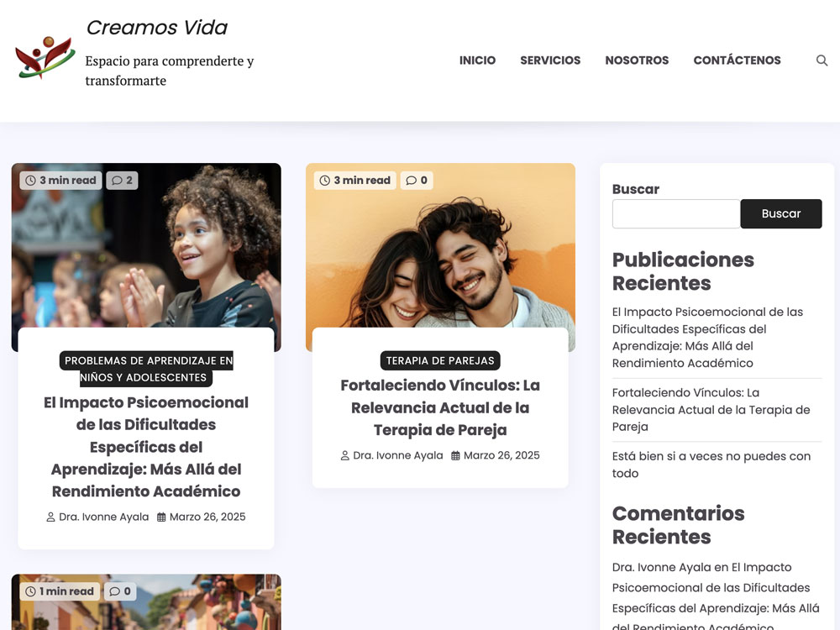Image resolution: width=840 pixels, height=630 pixels.
Task: Click the 3 min read badge on couple photo
Action: [x=354, y=181]
